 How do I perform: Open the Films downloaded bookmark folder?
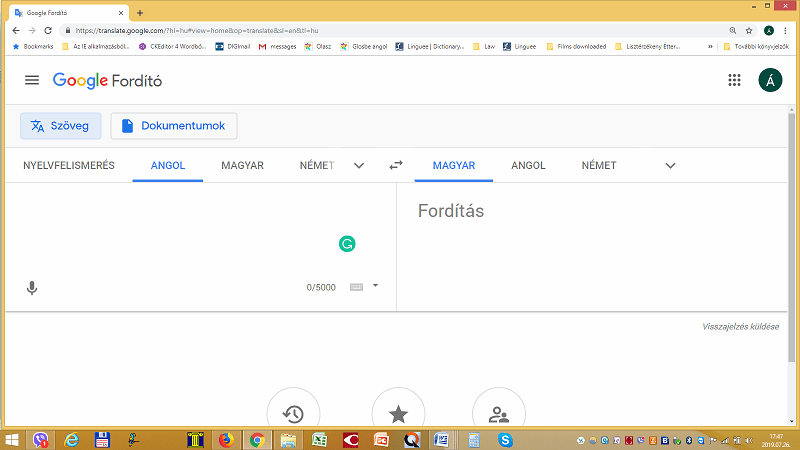577,46
